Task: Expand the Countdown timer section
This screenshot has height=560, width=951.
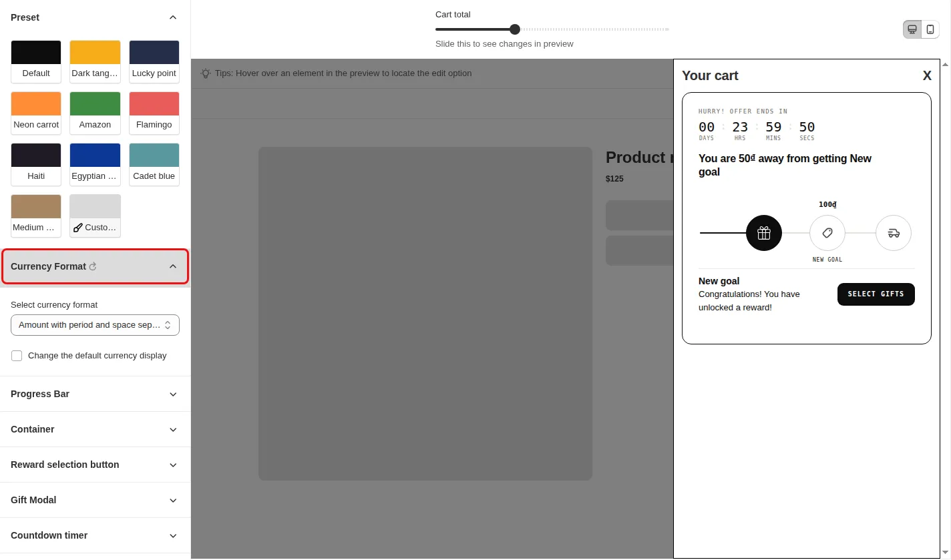Action: (95, 535)
